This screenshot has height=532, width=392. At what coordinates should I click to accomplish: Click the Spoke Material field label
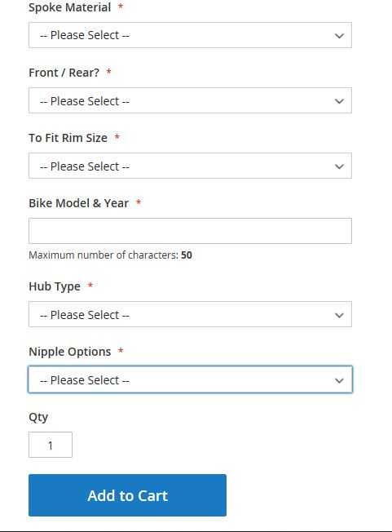[x=70, y=7]
